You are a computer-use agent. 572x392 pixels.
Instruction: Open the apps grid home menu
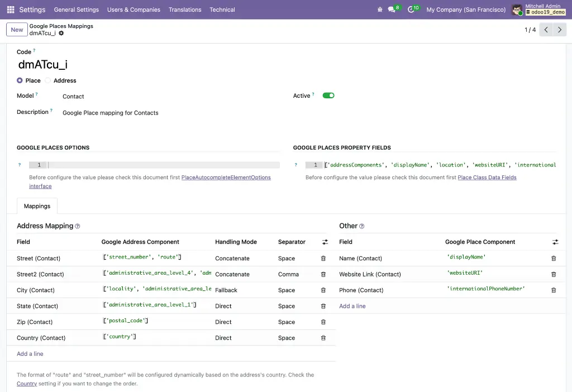[11, 9]
